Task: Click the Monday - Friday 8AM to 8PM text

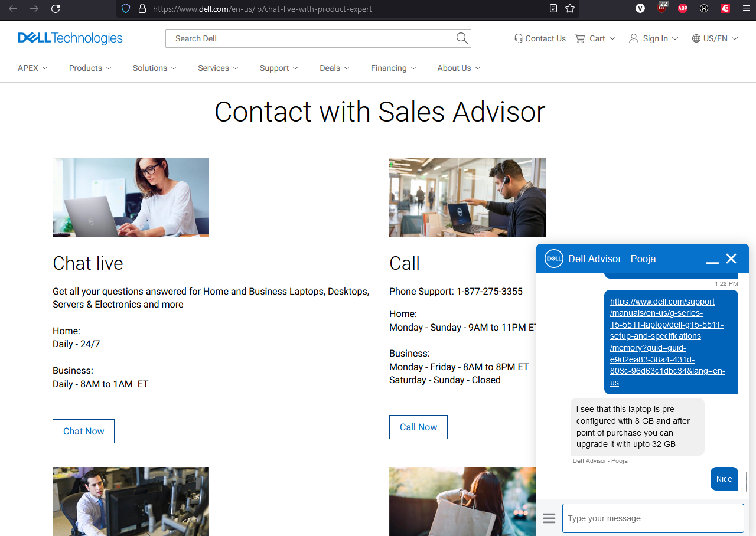Action: (459, 367)
